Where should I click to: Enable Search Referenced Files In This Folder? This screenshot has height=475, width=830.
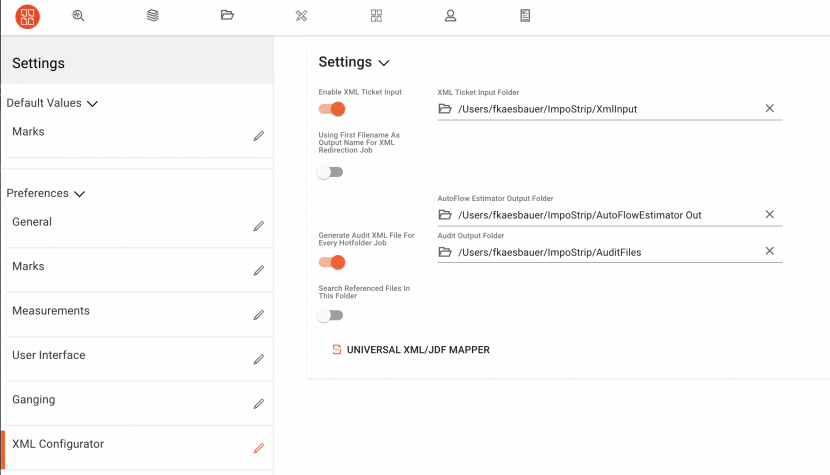tap(330, 315)
